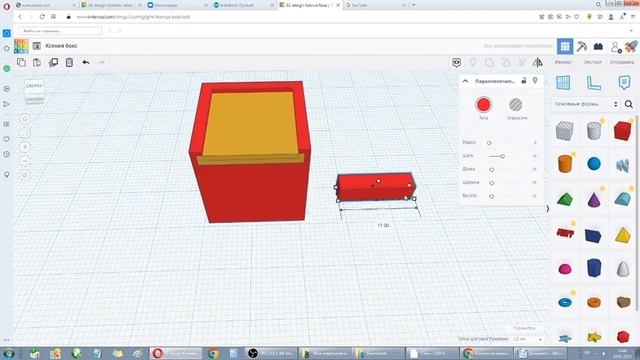The height and width of the screenshot is (360, 640).
Task: Open the design list icon beside project name
Action: coord(37,46)
